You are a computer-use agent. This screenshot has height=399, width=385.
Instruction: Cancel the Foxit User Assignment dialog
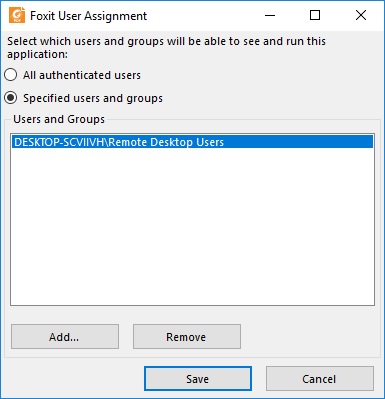[319, 379]
